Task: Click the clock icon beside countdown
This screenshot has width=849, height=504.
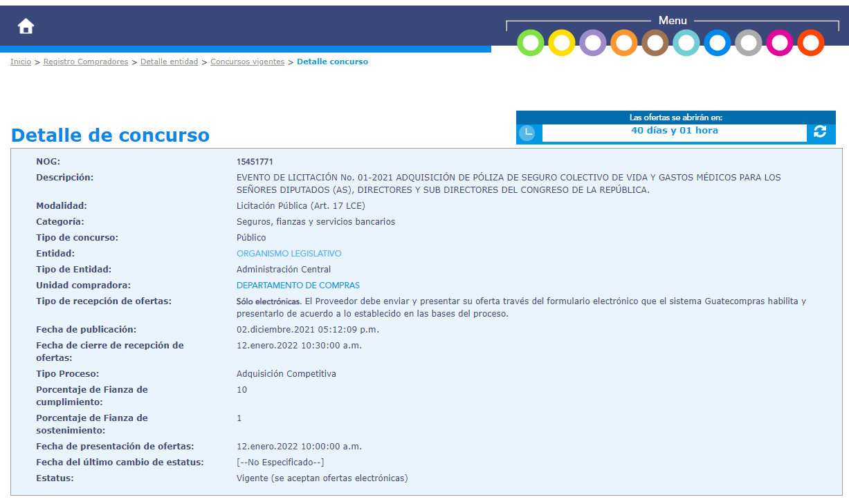Action: [527, 133]
